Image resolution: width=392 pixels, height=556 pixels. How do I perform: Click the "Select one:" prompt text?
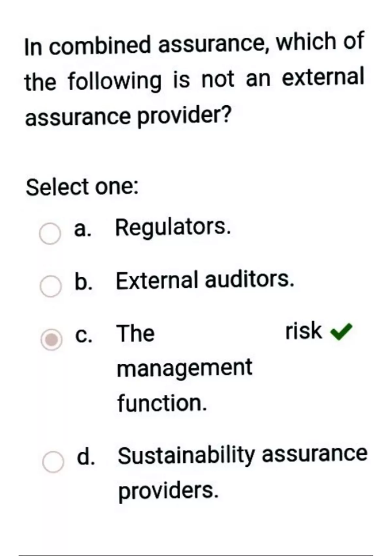82,187
